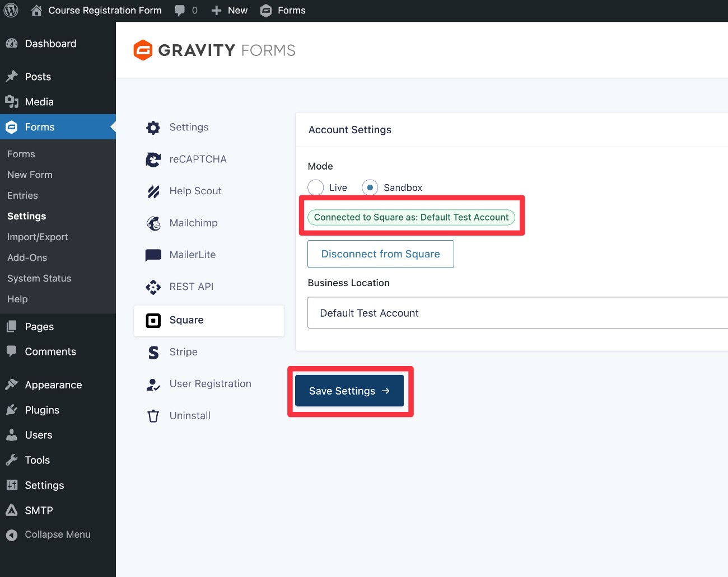Image resolution: width=728 pixels, height=577 pixels.
Task: Click the Help Scout icon
Action: [x=153, y=191]
